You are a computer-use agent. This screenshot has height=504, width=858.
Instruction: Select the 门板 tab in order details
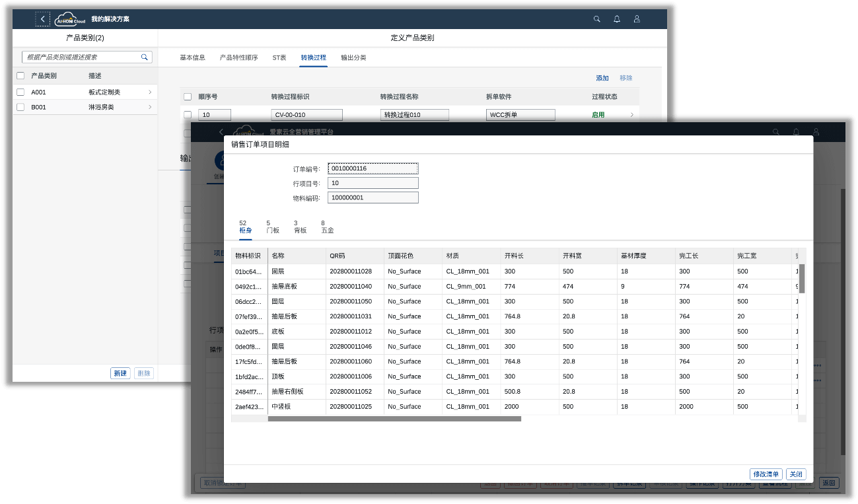click(272, 227)
